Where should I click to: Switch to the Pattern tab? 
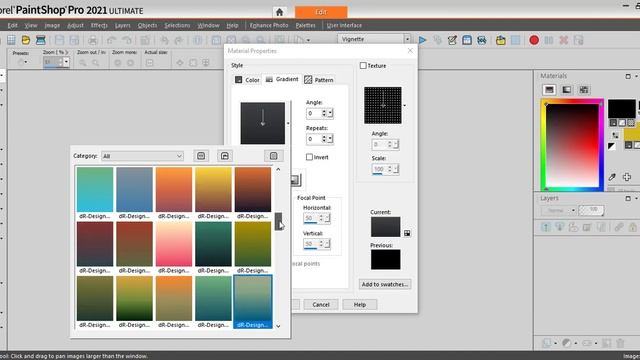coord(319,80)
